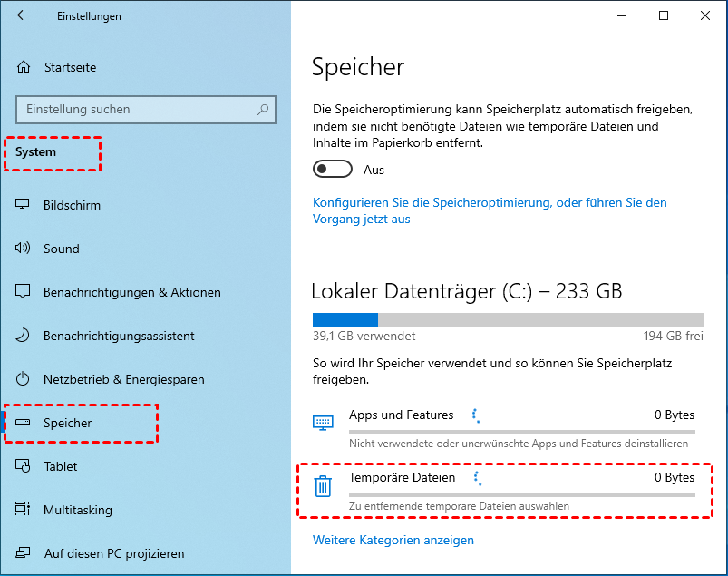Click the Bildschirm monitor icon
The image size is (728, 576).
coord(24,205)
